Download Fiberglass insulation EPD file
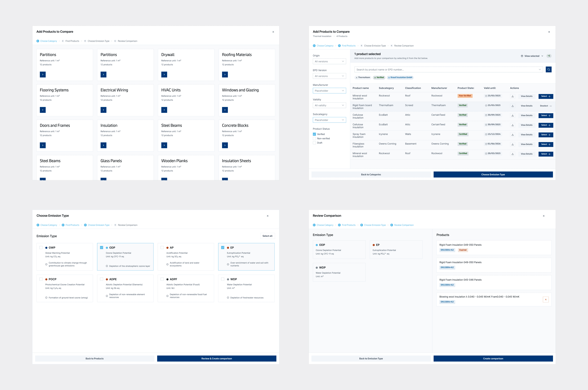The image size is (588, 390). point(512,144)
